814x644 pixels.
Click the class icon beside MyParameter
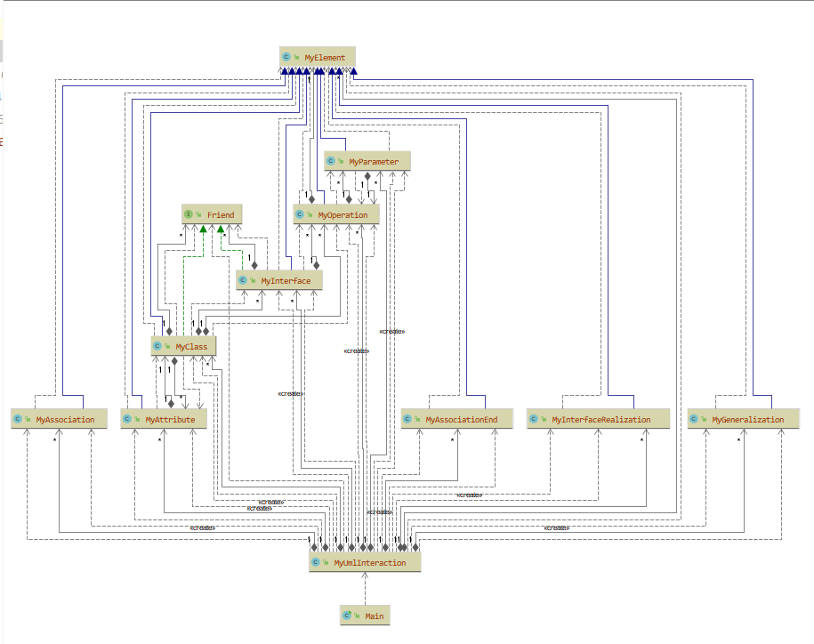[331, 161]
